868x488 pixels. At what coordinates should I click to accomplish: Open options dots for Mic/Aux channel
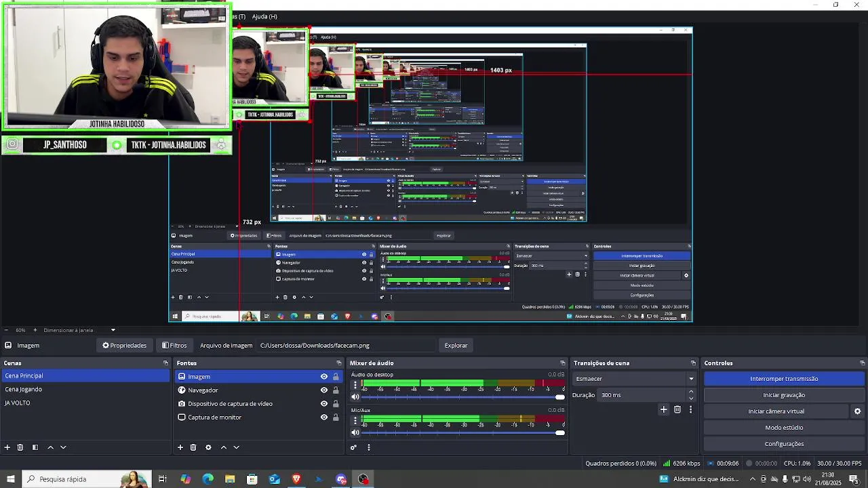click(355, 420)
